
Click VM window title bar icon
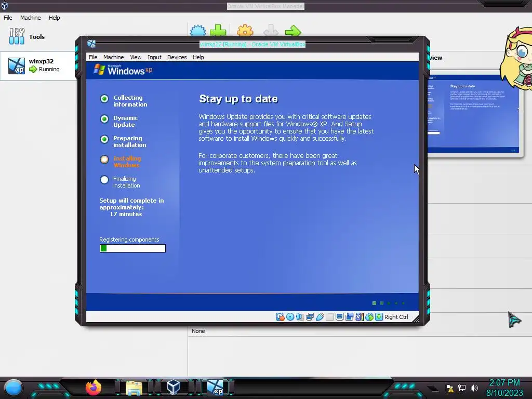click(x=91, y=44)
